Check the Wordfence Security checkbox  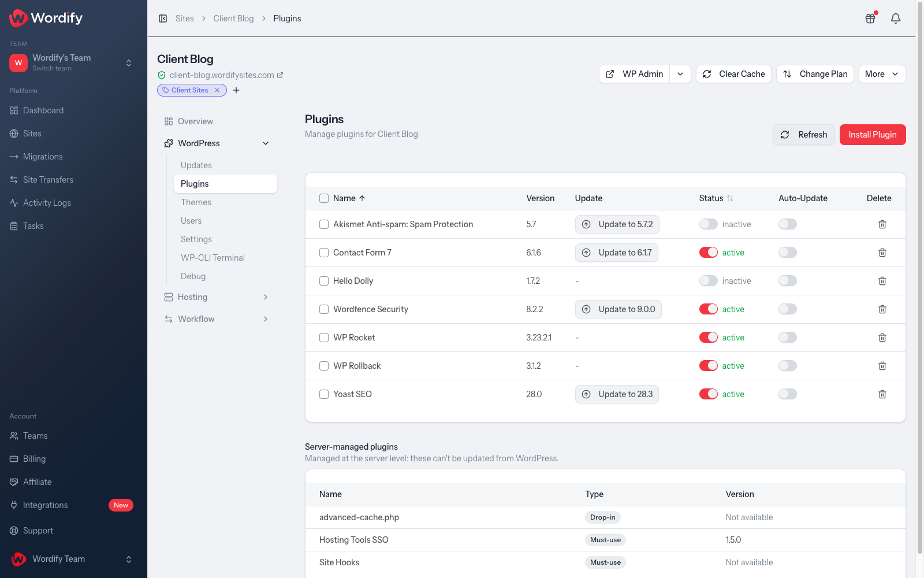[x=324, y=309]
